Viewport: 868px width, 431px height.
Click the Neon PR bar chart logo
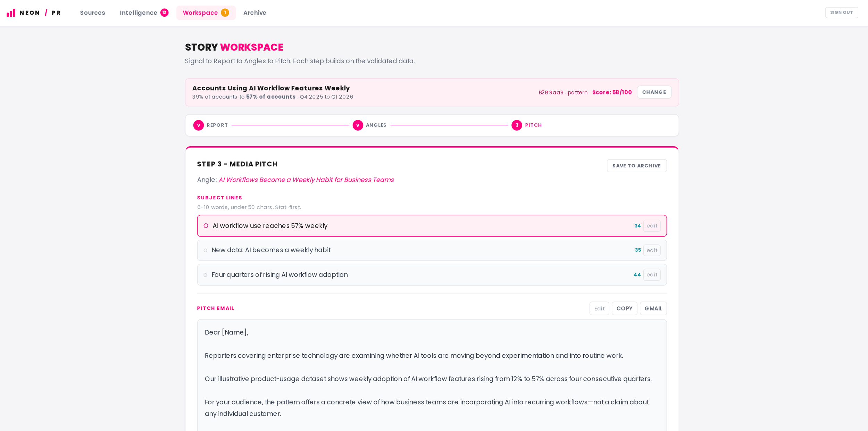(x=11, y=13)
